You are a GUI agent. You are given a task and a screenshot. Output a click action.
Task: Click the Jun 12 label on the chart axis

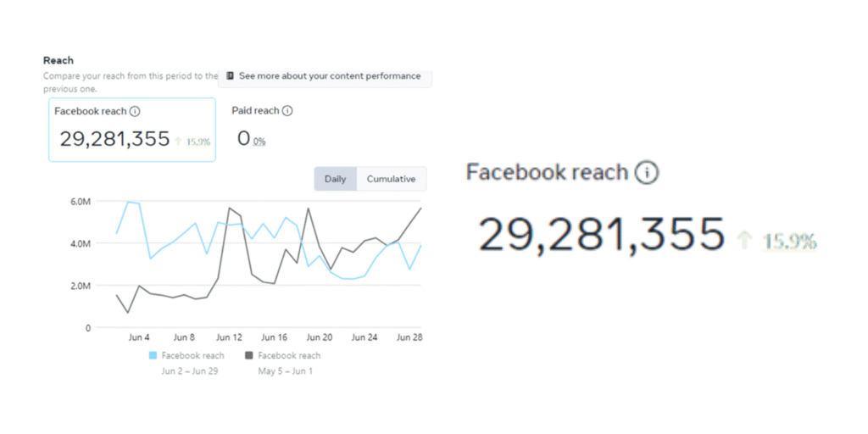229,337
